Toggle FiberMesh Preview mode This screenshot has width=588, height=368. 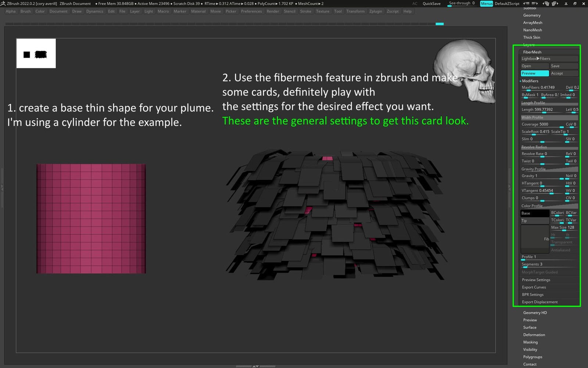click(534, 73)
